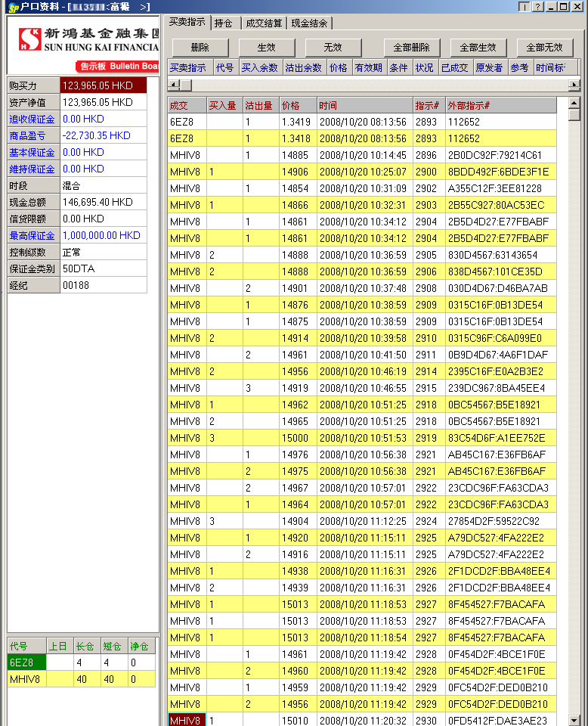Select the highlighted MHIV8 trade at 11:20:32
The image size is (588, 726).
pos(362,721)
